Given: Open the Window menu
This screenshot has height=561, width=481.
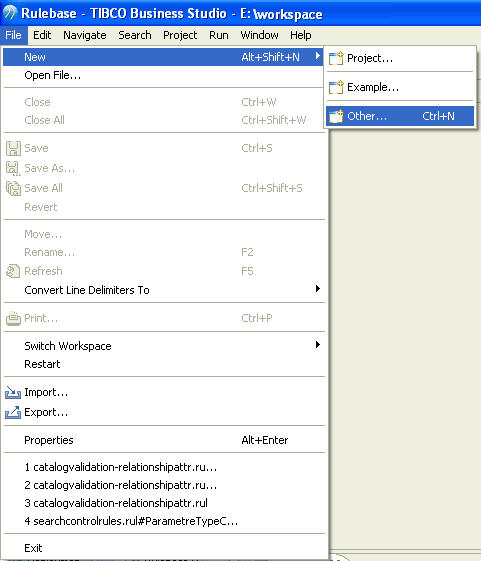Looking at the screenshot, I should [259, 35].
